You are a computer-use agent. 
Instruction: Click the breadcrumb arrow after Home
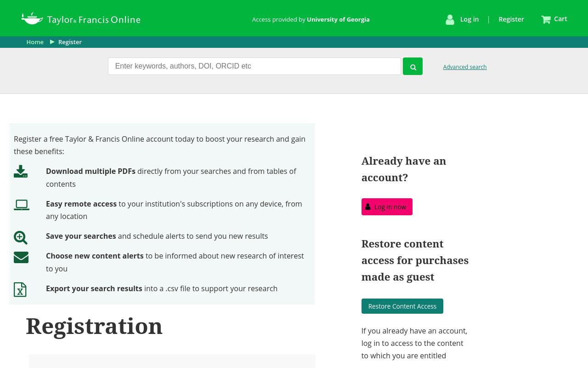coord(52,42)
